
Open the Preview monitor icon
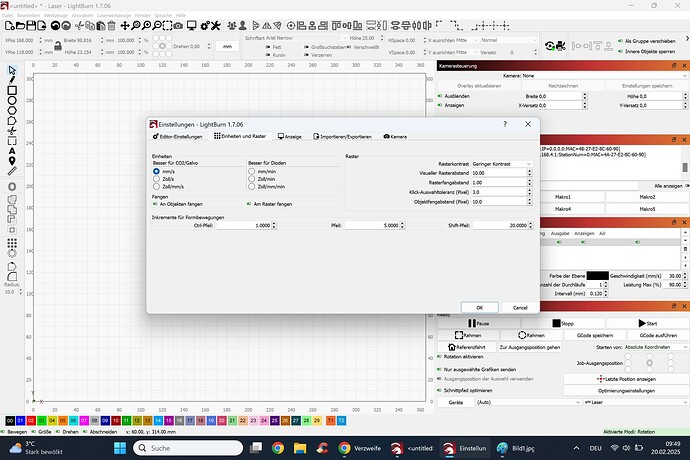pos(191,26)
